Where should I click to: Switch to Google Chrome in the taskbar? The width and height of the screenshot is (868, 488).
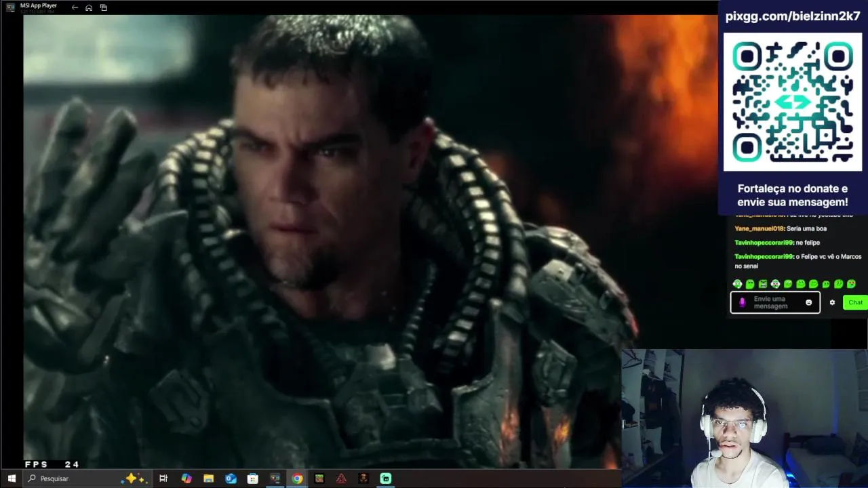point(297,479)
